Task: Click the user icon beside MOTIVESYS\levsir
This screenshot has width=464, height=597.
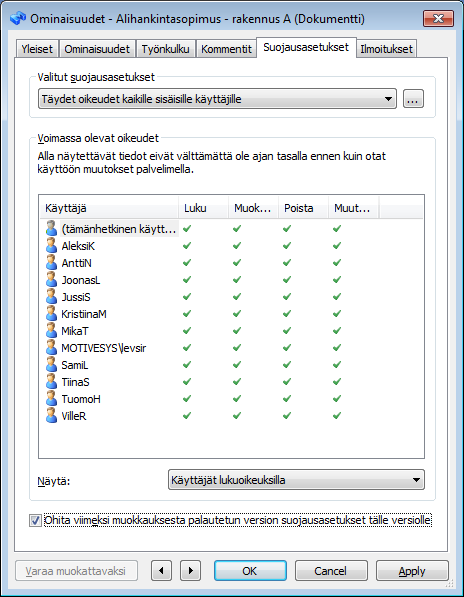Action: click(x=51, y=348)
